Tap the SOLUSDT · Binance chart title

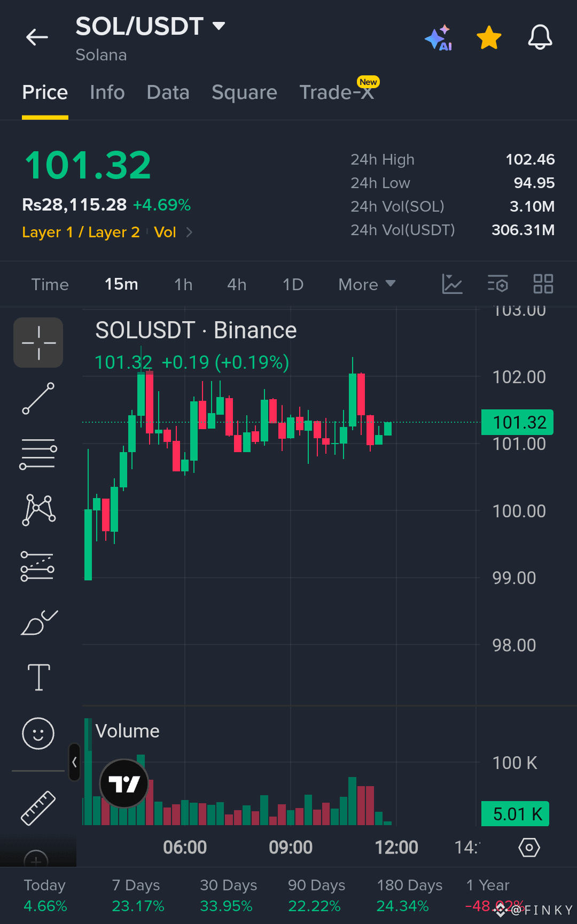click(196, 330)
